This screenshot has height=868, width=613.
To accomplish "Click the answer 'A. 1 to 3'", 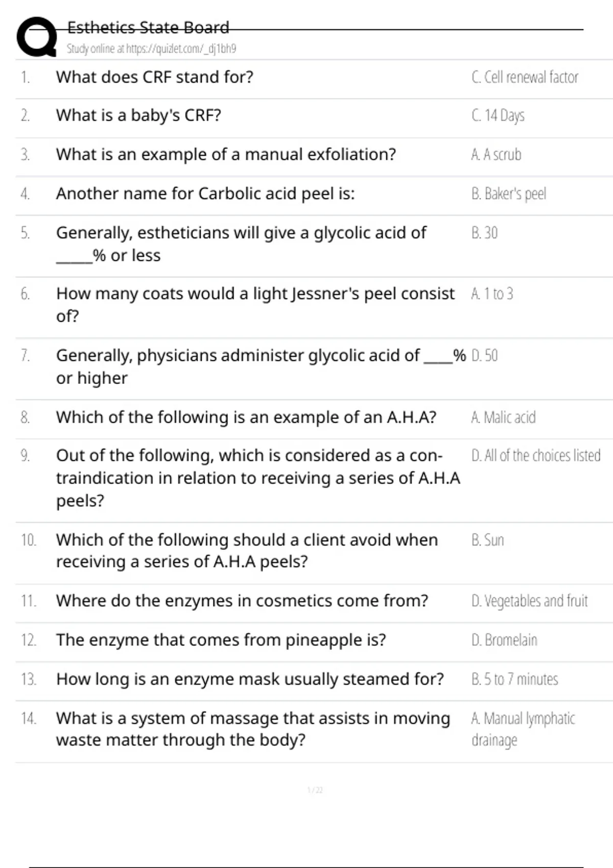I will 492,294.
